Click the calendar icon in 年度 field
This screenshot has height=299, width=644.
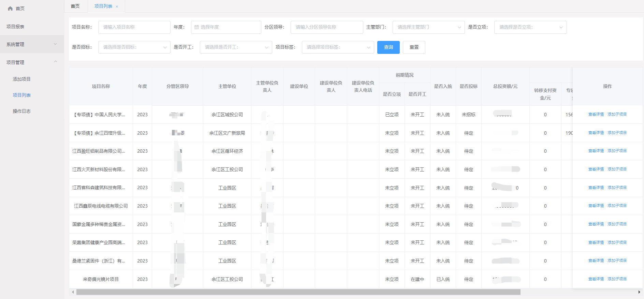click(x=196, y=27)
